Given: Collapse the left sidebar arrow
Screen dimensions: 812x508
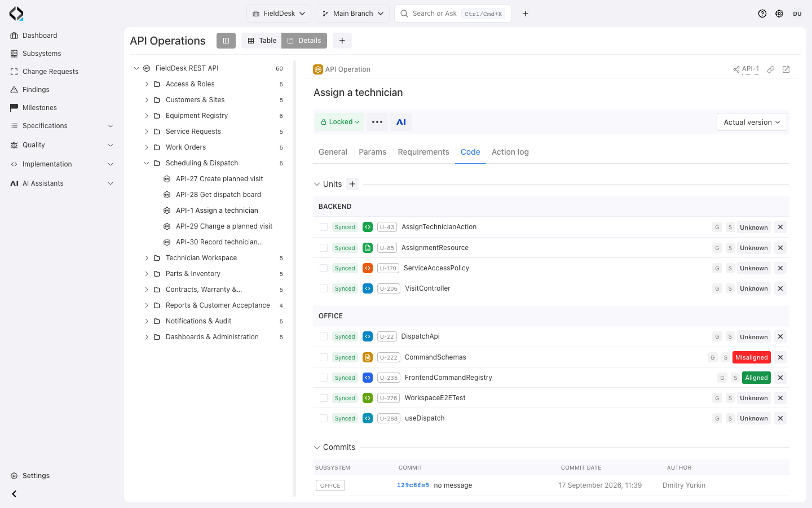Looking at the screenshot, I should pos(14,494).
